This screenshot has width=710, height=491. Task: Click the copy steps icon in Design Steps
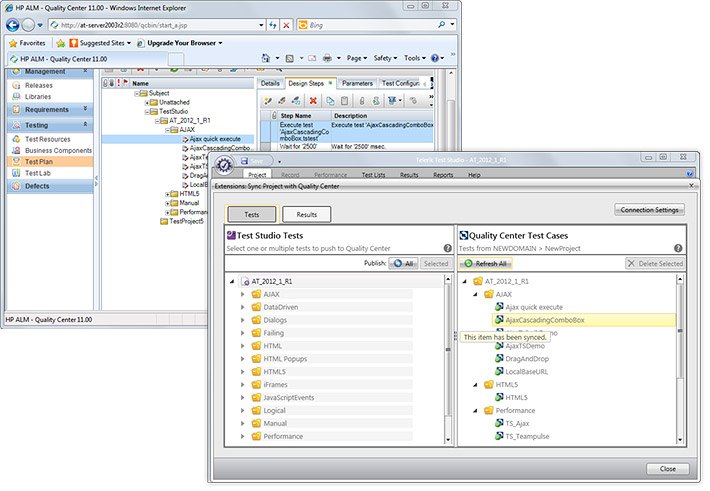pos(330,101)
